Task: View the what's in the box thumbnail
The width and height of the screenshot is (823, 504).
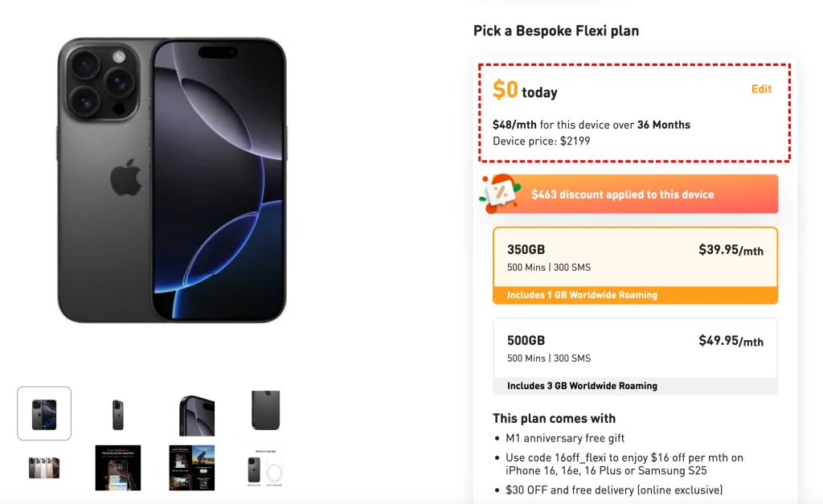Action: [265, 468]
